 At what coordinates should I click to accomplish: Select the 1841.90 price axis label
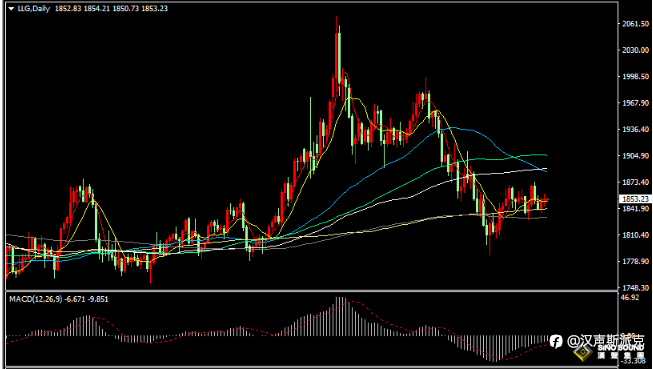point(636,209)
